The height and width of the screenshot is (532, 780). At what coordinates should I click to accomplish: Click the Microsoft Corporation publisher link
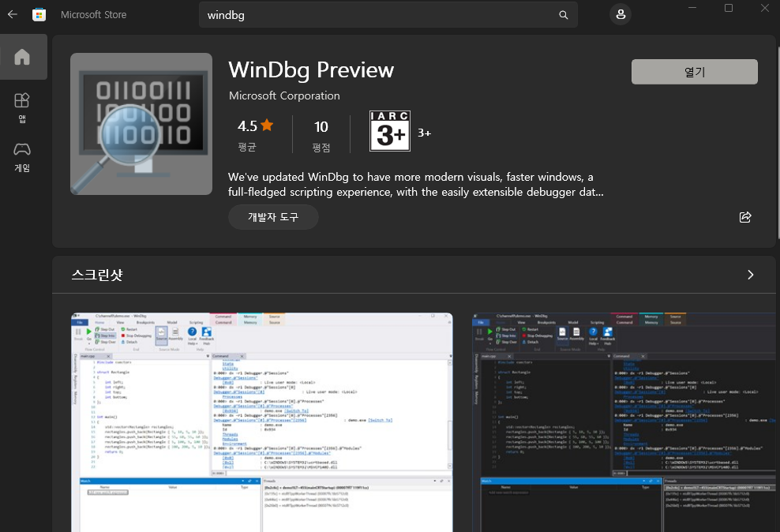click(284, 96)
